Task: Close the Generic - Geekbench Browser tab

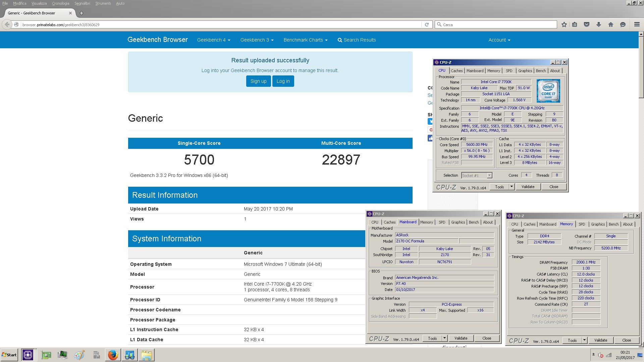Action: click(x=70, y=13)
